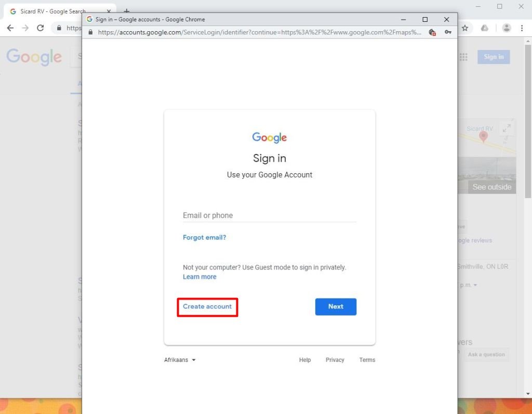Click the lock icon in popup address bar

tap(91, 32)
